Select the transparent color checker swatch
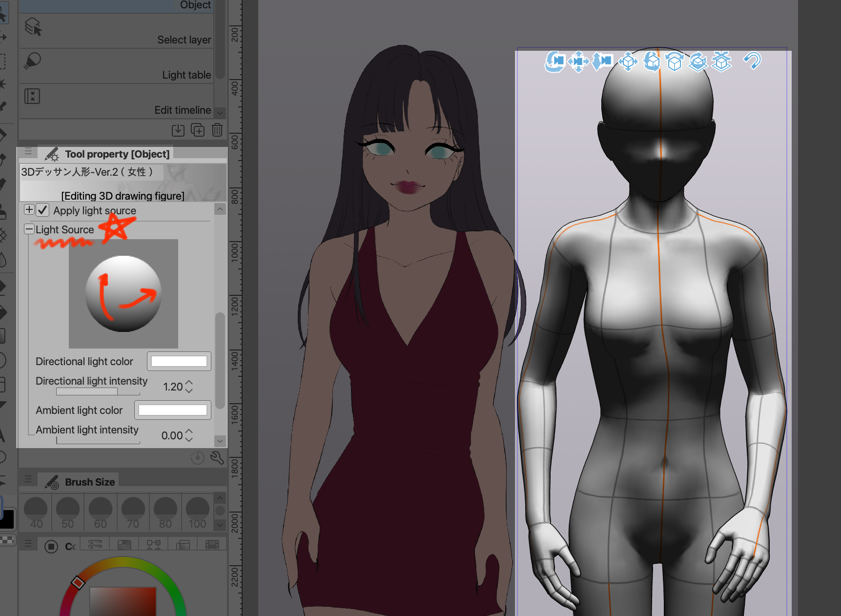Viewport: 841px width, 616px height. pos(7,540)
